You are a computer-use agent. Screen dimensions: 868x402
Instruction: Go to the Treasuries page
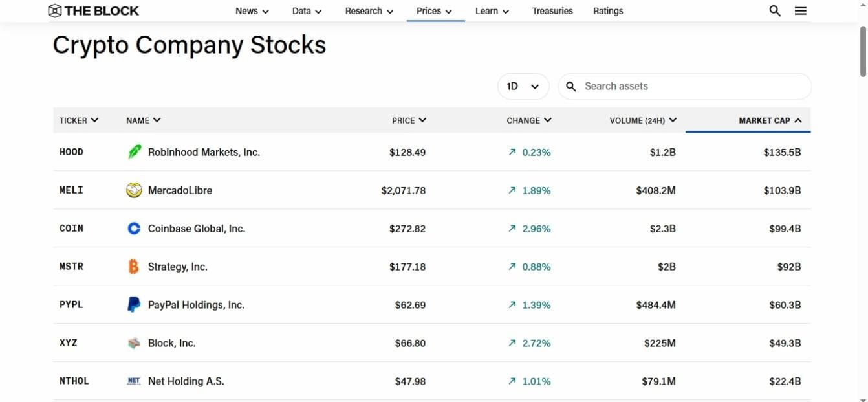[x=552, y=11]
